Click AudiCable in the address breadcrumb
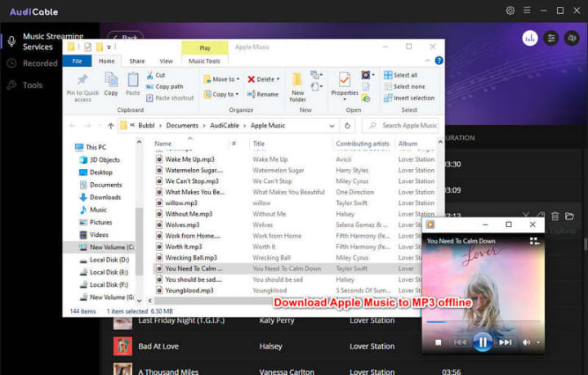This screenshot has width=588, height=375. [225, 126]
